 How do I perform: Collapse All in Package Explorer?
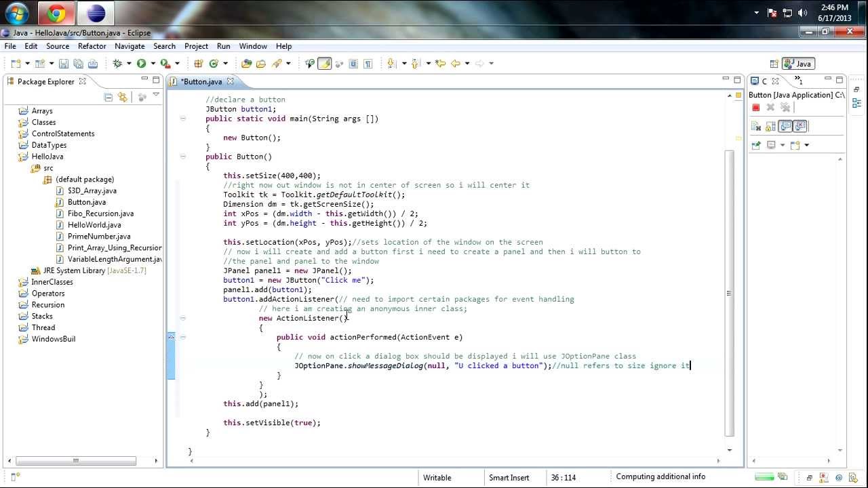(x=108, y=98)
